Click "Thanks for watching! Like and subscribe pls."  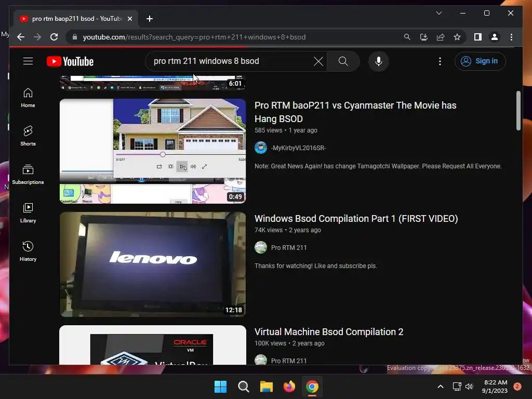coord(315,266)
